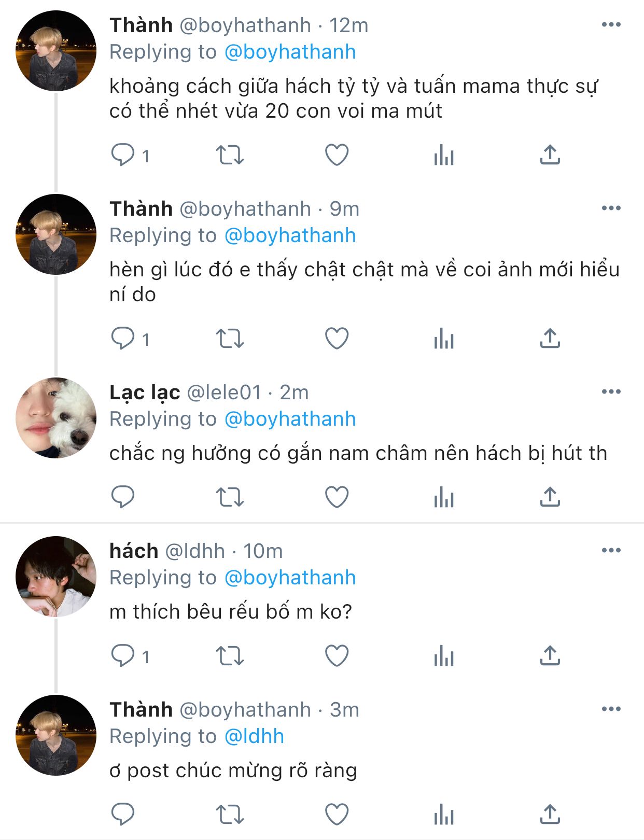This screenshot has width=644, height=840.
Task: Like Lạc lạc's reply tweet
Action: click(337, 497)
